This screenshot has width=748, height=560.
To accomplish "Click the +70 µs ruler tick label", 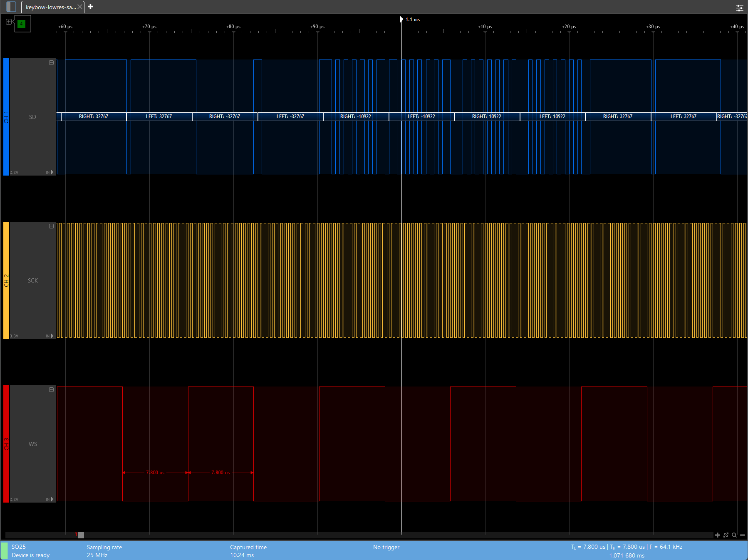I will [x=149, y=27].
